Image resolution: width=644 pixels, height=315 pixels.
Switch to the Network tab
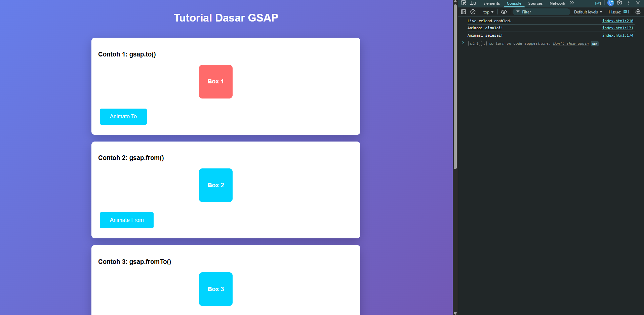click(x=557, y=3)
